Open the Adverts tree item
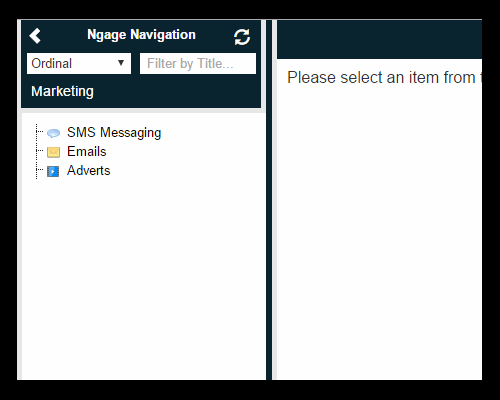The width and height of the screenshot is (500, 400). point(89,171)
